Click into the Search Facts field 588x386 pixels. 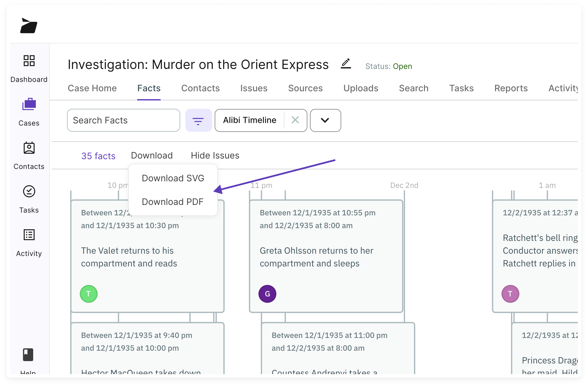123,120
